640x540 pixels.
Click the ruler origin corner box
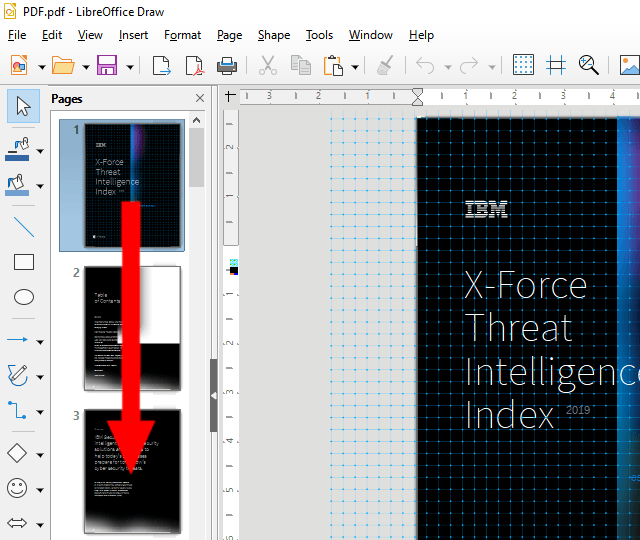click(x=230, y=96)
